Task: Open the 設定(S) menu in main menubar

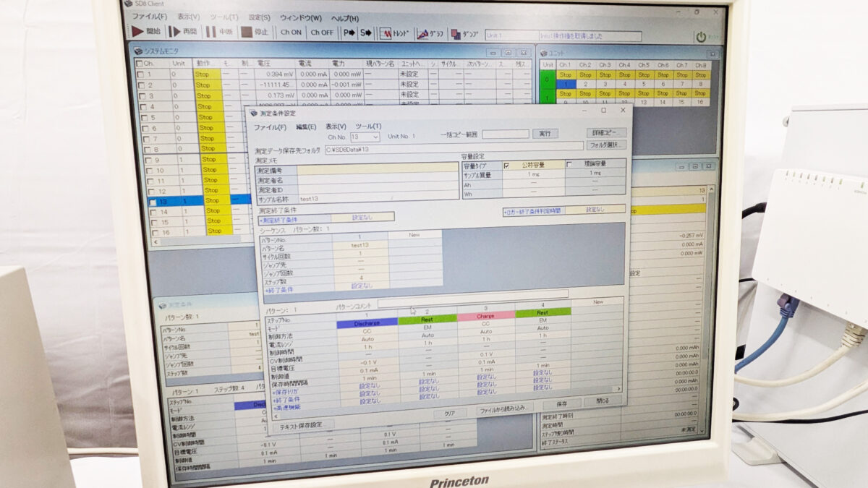Action: point(259,17)
